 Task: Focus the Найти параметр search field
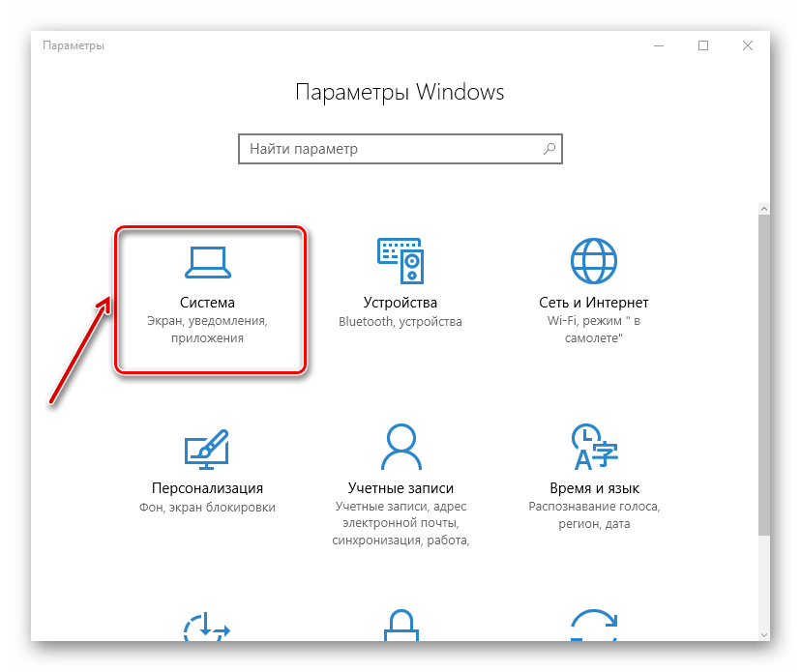pos(387,150)
